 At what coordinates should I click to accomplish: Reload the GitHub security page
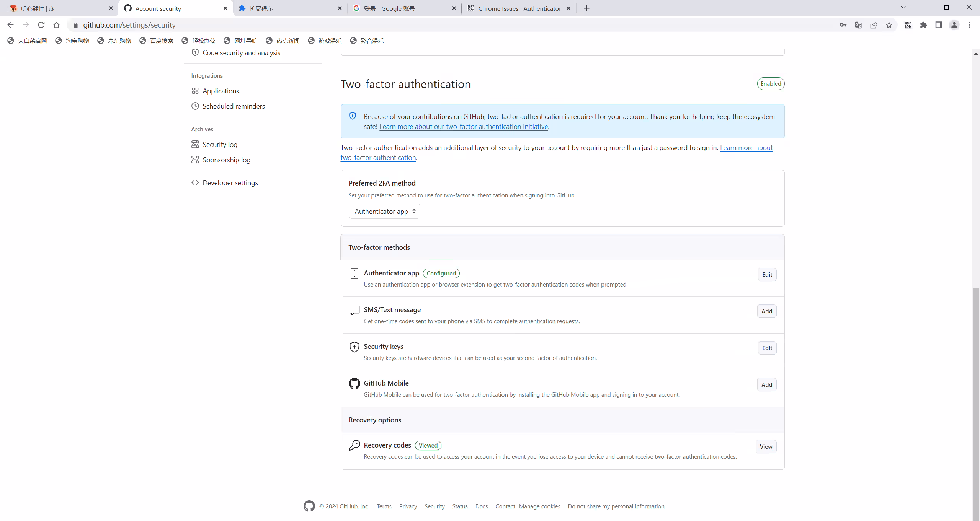(x=41, y=25)
